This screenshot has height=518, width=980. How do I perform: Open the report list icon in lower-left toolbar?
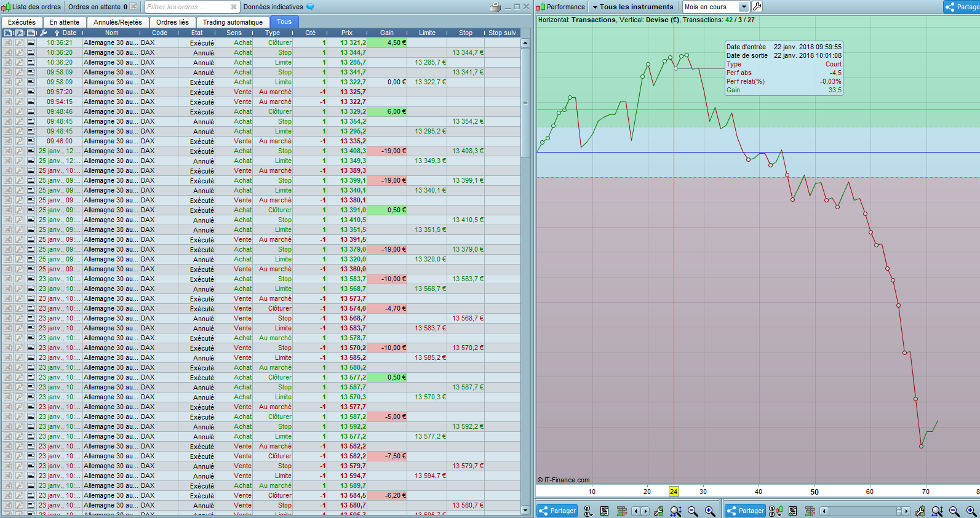[x=605, y=511]
